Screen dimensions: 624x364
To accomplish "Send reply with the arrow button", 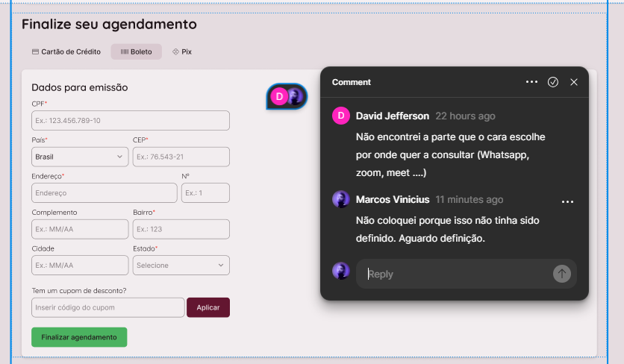I will [561, 274].
